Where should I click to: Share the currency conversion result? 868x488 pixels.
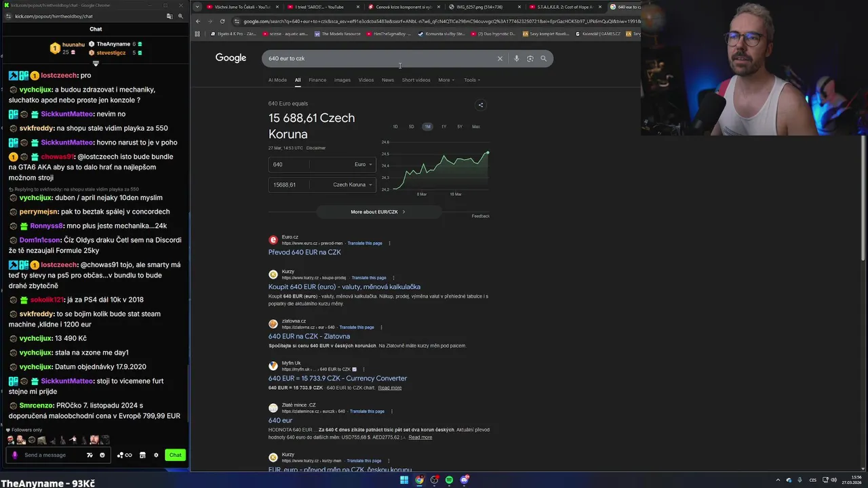click(x=480, y=105)
